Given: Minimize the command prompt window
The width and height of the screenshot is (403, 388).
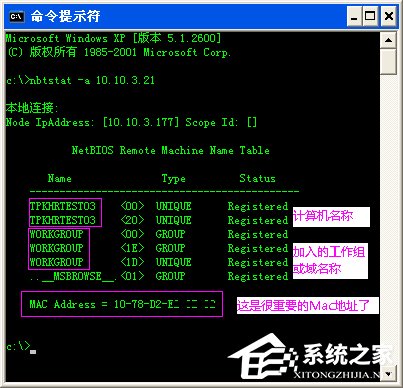Looking at the screenshot, I should [x=354, y=16].
